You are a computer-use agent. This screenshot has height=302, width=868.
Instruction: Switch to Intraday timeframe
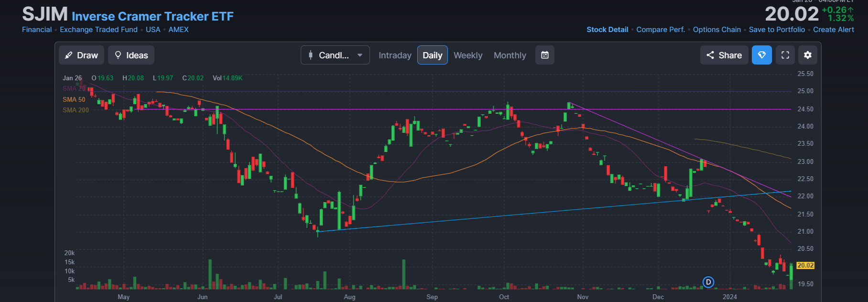(x=395, y=55)
